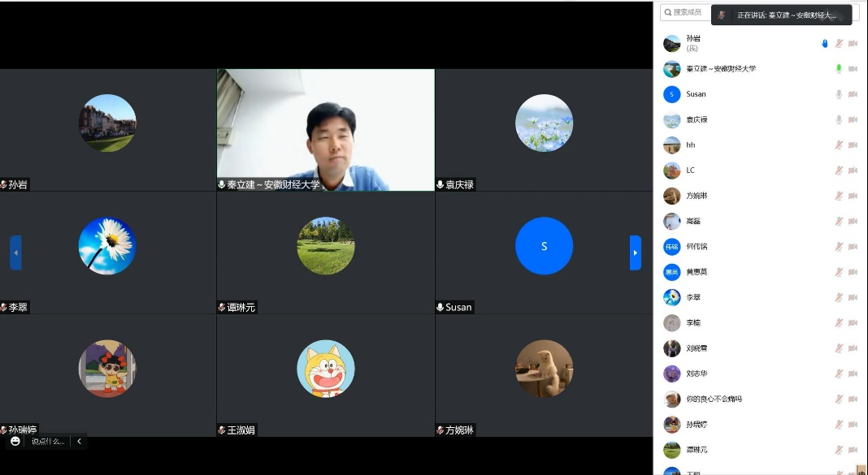Click the camera icon in 秦立建's row
The image size is (868, 475).
coord(853,69)
